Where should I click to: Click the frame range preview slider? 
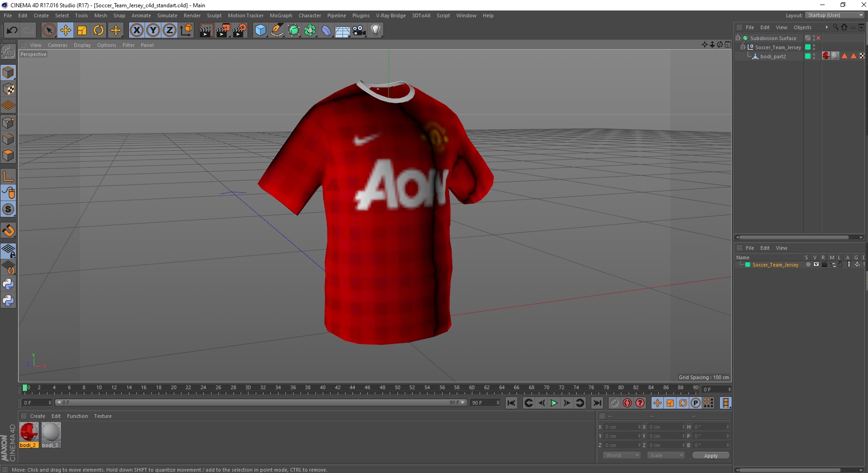click(x=261, y=402)
